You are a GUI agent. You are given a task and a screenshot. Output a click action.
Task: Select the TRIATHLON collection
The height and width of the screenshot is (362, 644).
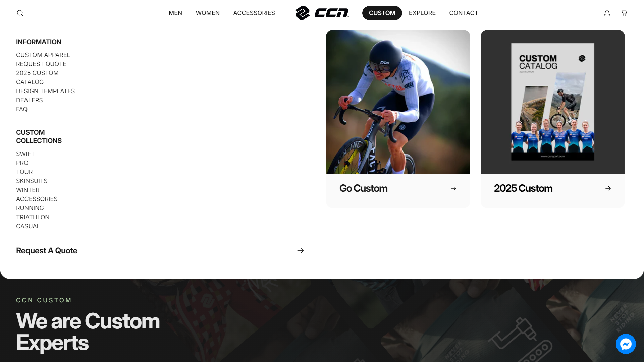click(33, 217)
